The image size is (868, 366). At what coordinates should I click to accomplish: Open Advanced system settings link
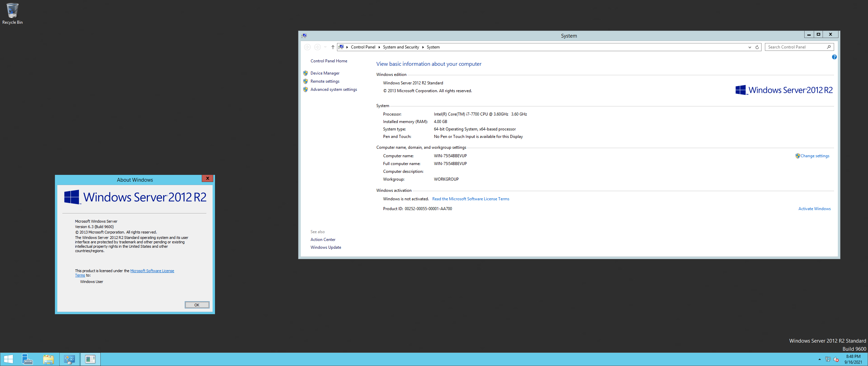point(334,89)
